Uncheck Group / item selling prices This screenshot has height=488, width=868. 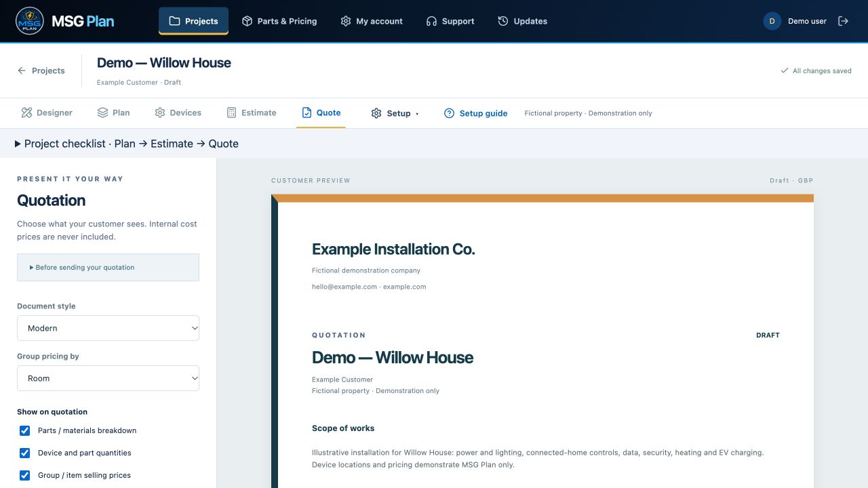(25, 475)
